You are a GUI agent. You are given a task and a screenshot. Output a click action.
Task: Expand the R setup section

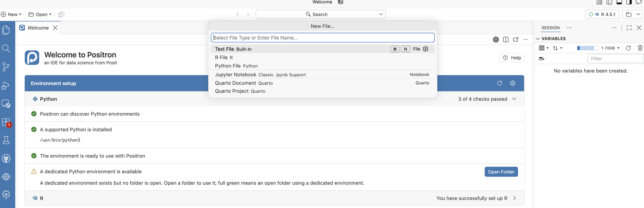coord(514,198)
